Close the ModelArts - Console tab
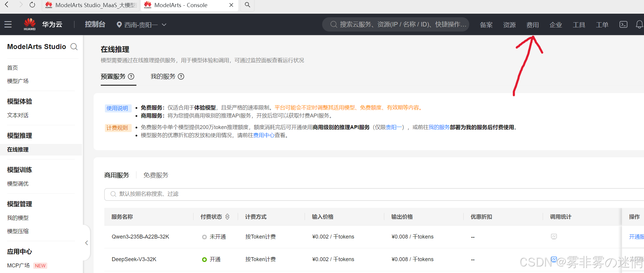 pyautogui.click(x=231, y=5)
